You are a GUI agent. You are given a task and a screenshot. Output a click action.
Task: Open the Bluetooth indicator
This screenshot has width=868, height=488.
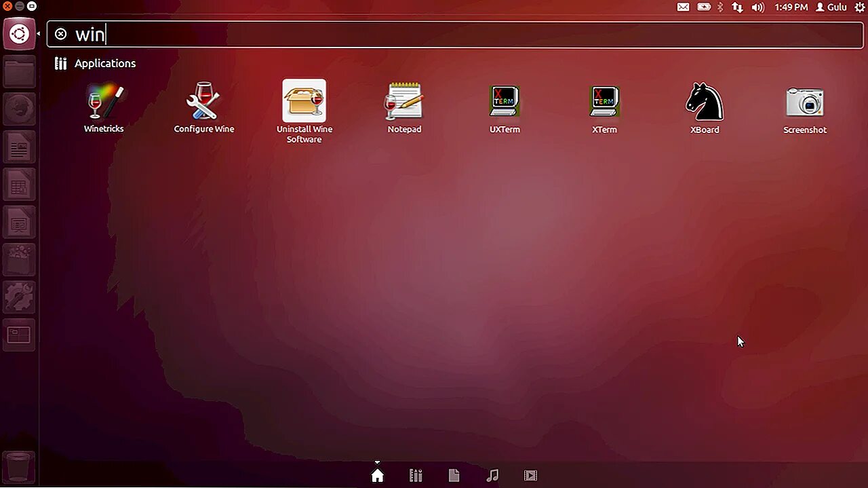[x=721, y=7]
